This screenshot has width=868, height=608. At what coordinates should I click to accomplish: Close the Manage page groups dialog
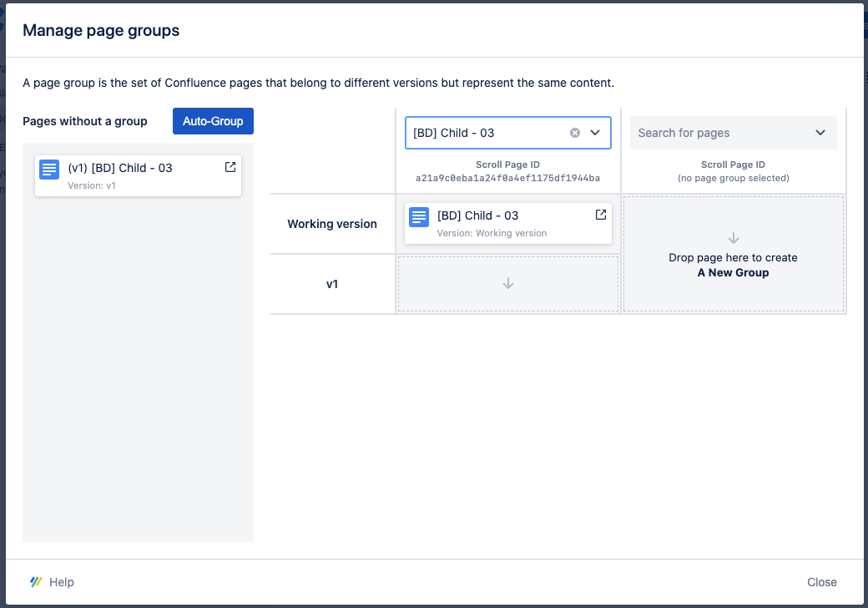(821, 582)
